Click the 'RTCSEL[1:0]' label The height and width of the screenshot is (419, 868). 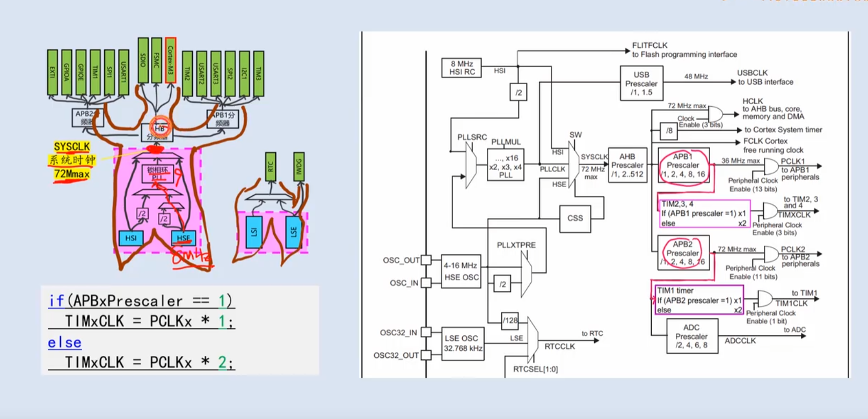[535, 369]
